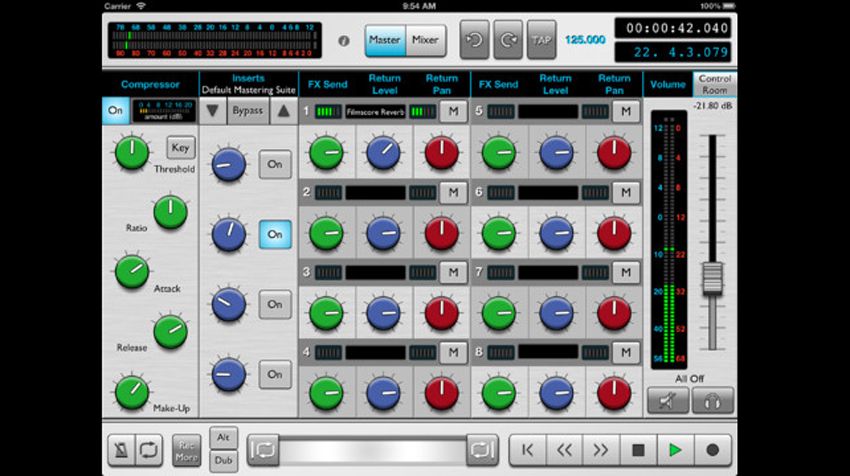Open the Filmscore Reverb effect selector
This screenshot has height=476, width=850.
(375, 112)
